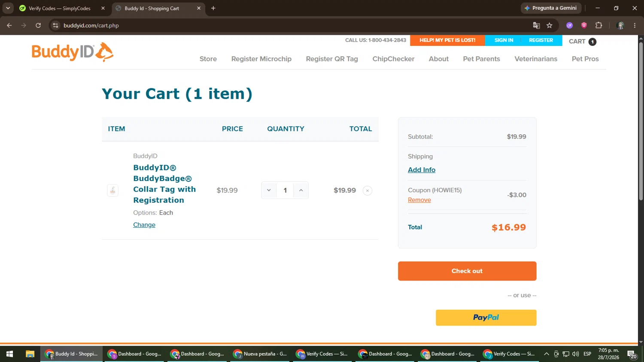644x362 pixels.
Task: Click the quantity input field
Action: coord(285,190)
